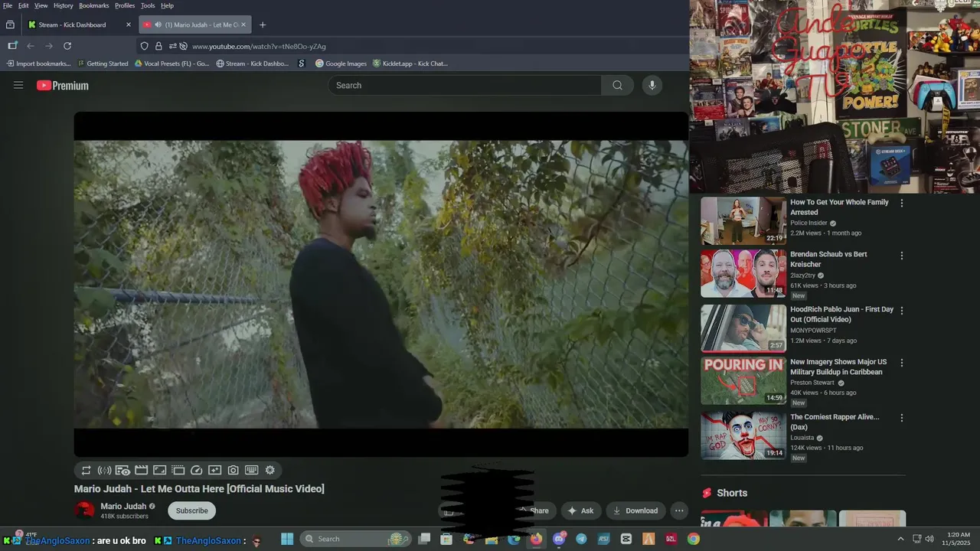The height and width of the screenshot is (551, 980).
Task: Ask about this video with Ask button
Action: coord(580,510)
